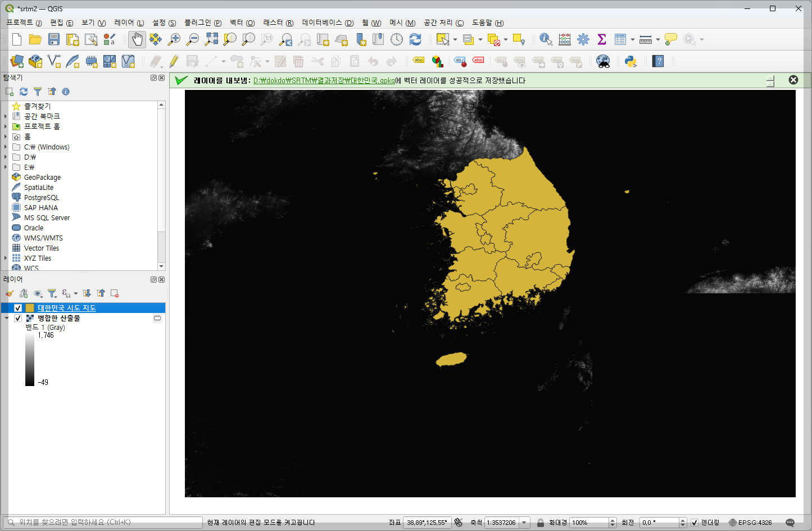Open MetaSearch globe with binoculars icon

[x=603, y=61]
